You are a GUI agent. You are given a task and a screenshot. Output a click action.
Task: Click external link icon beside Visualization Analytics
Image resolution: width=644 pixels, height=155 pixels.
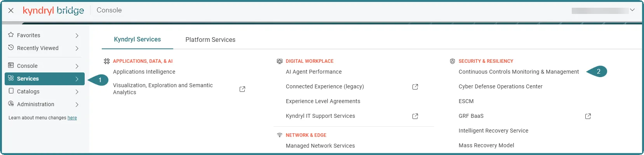point(242,89)
